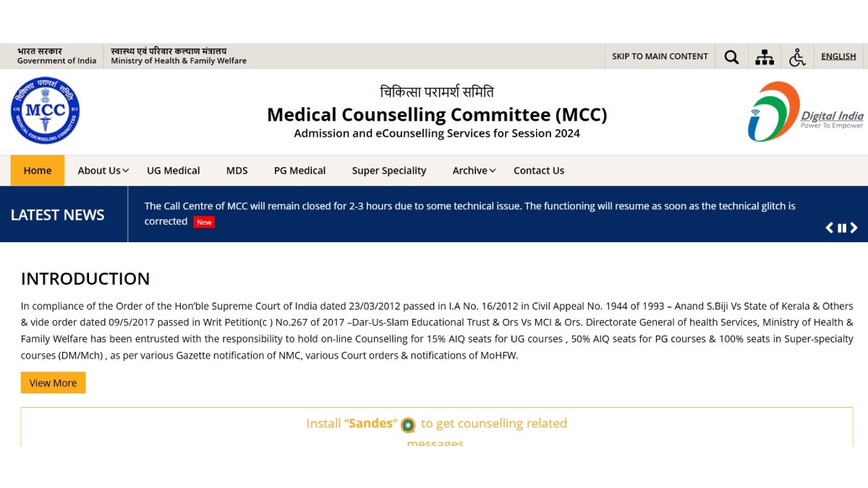The width and height of the screenshot is (868, 488).
Task: Click the call centre news headline
Action: (x=469, y=206)
